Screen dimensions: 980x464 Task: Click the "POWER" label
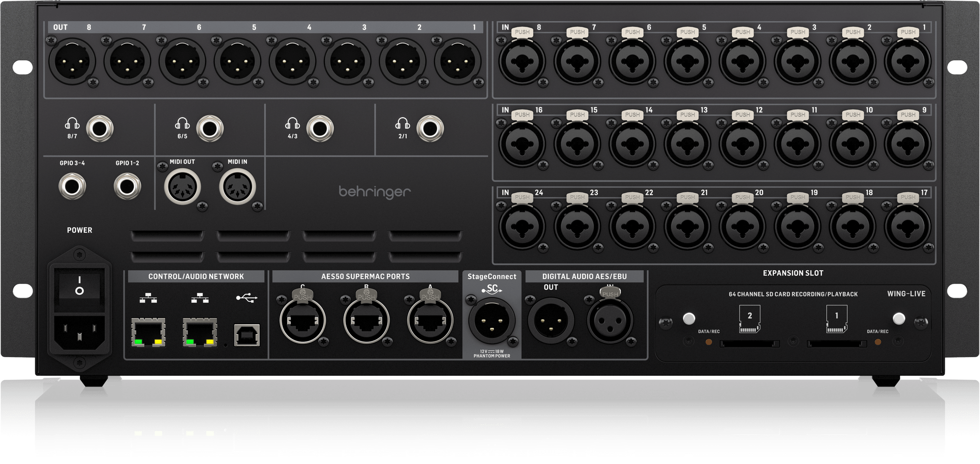[x=79, y=230]
